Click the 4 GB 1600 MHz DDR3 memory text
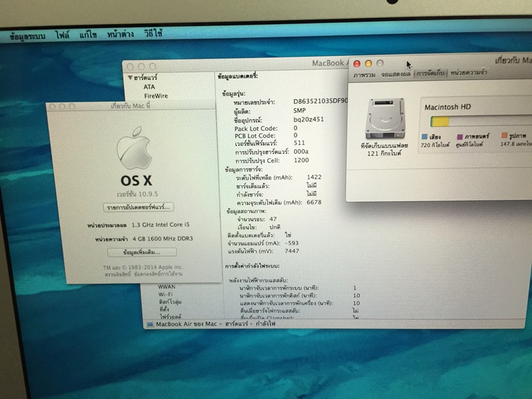The width and height of the screenshot is (532, 399). click(162, 239)
